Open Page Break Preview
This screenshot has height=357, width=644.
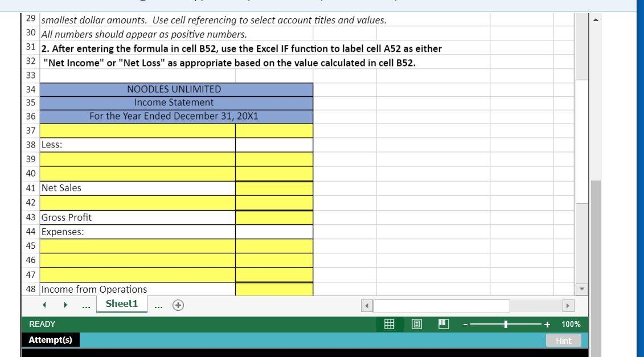pyautogui.click(x=444, y=324)
